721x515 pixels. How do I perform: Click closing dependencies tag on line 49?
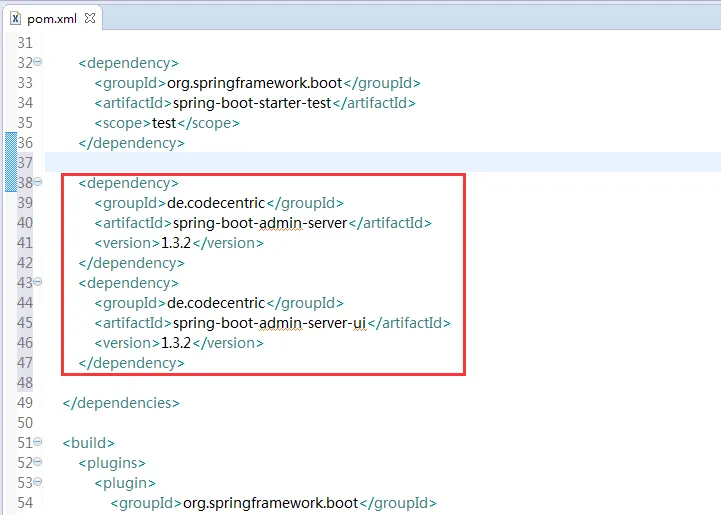click(x=121, y=403)
